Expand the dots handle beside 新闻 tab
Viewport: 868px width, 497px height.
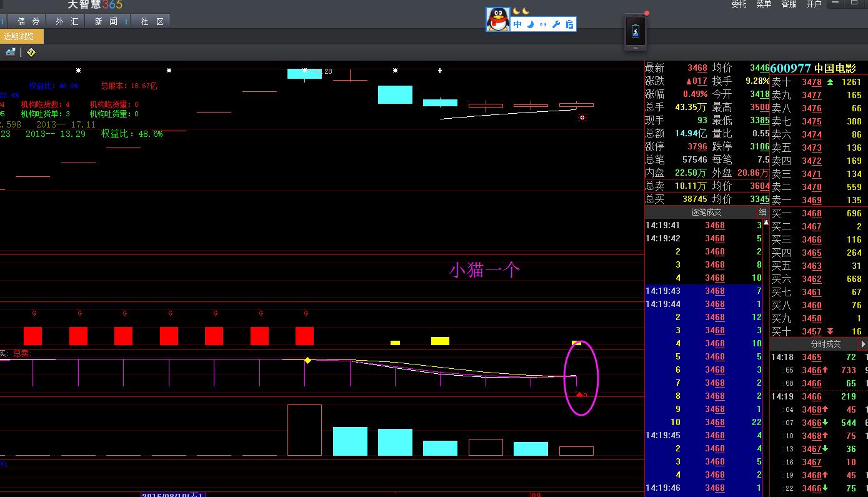(127, 21)
